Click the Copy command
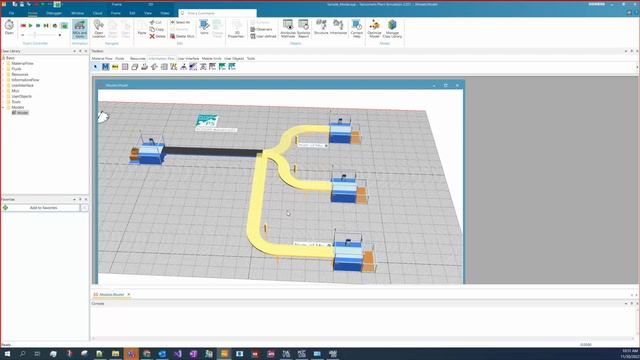 point(157,29)
